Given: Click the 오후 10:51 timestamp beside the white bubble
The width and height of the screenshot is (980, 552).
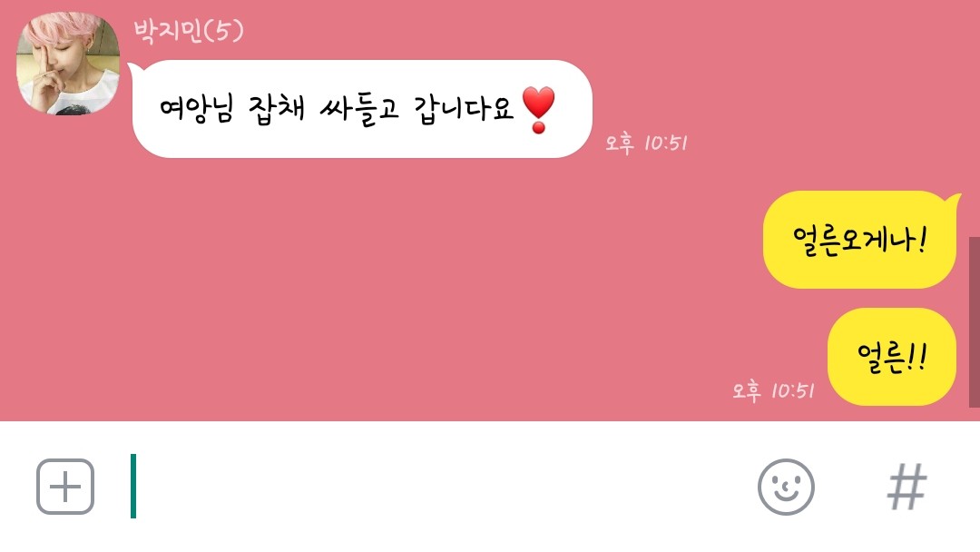Looking at the screenshot, I should click(646, 143).
